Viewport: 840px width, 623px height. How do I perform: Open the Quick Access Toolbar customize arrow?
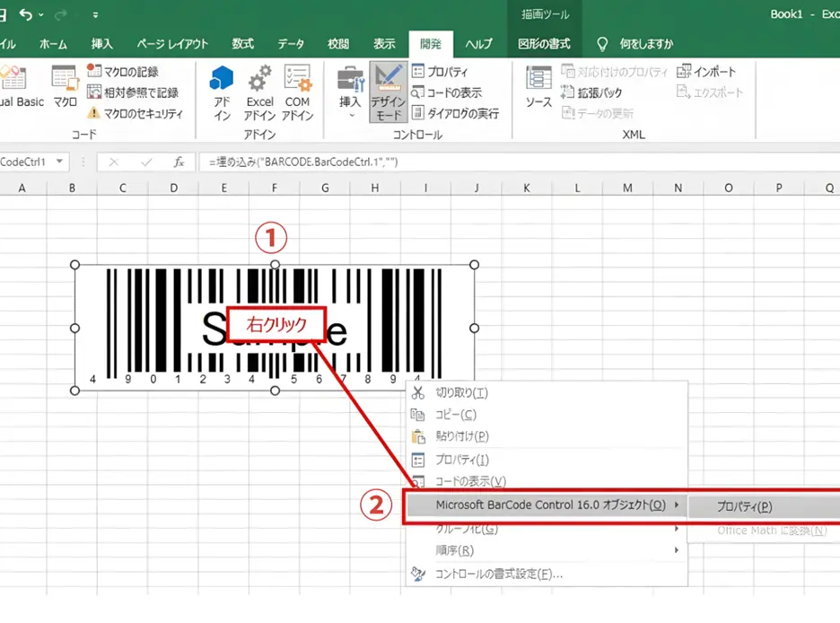click(x=95, y=15)
